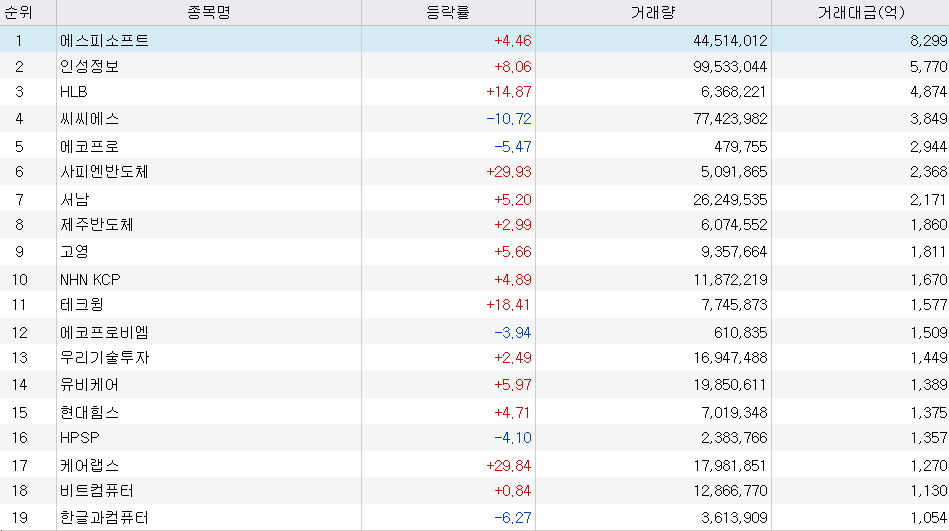This screenshot has height=531, width=949.
Task: Select the 사피엔반도체 stock name
Action: (x=104, y=172)
